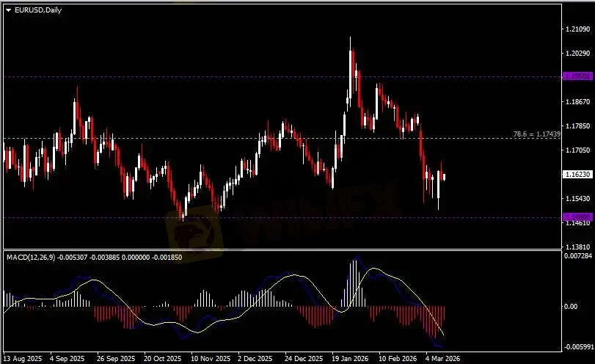This screenshot has height=364, width=595.
Task: Click the 13 Aug 2025 date label
Action: 23,358
